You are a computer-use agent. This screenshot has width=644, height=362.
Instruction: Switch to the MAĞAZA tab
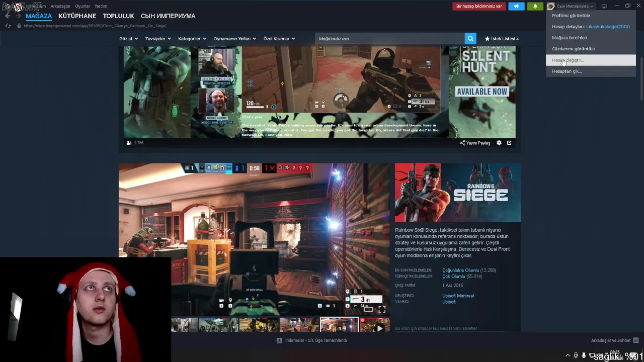click(39, 16)
